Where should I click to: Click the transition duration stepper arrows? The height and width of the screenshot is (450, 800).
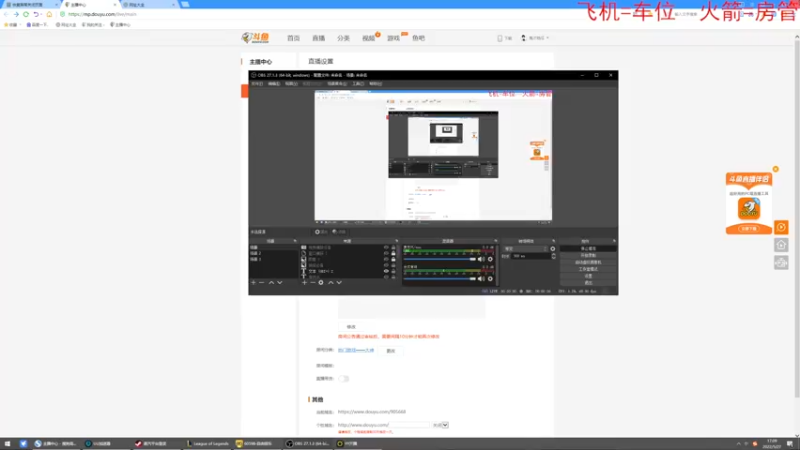(x=554, y=256)
